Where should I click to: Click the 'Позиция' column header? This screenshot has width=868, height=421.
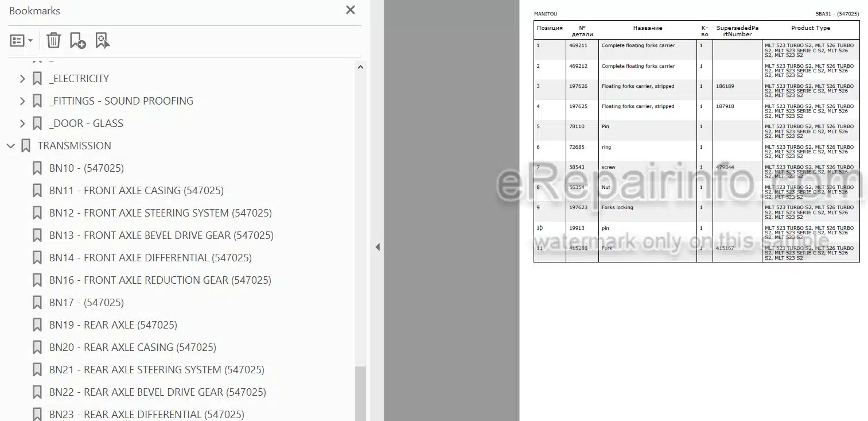[x=550, y=28]
